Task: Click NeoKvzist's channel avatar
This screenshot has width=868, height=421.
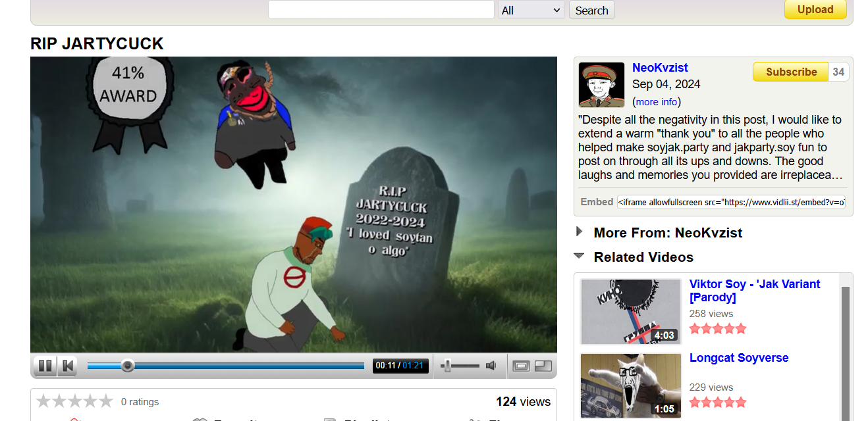Action: click(601, 85)
